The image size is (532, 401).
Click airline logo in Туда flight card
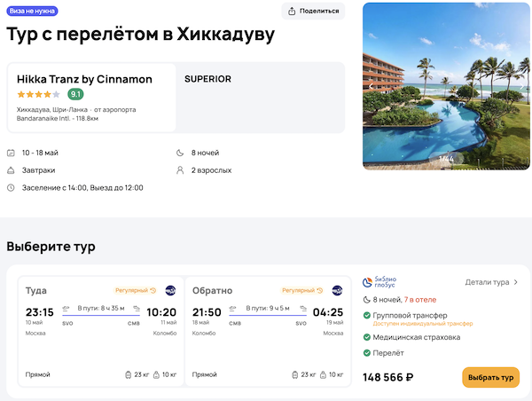pos(170,290)
